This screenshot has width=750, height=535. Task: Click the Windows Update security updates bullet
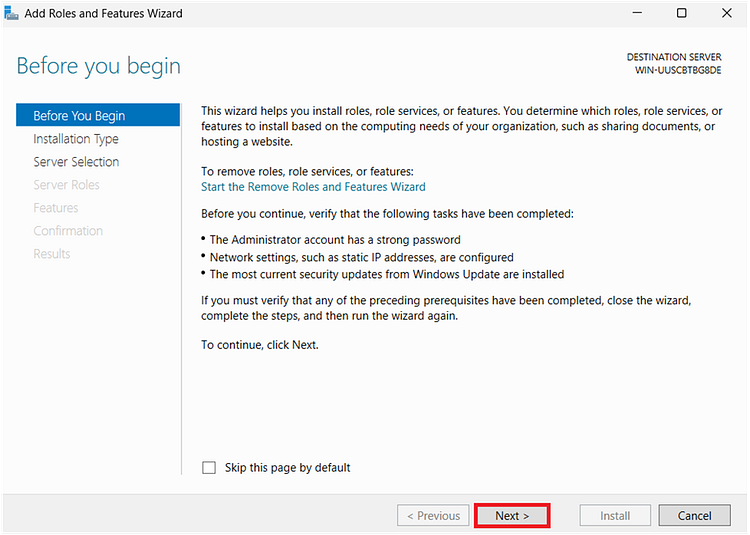pyautogui.click(x=386, y=274)
